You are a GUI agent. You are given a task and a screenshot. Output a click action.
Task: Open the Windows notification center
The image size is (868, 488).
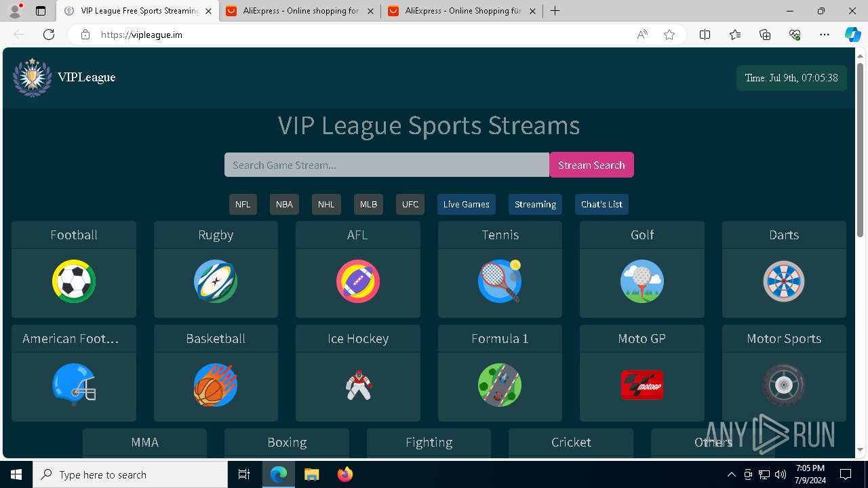coord(846,474)
